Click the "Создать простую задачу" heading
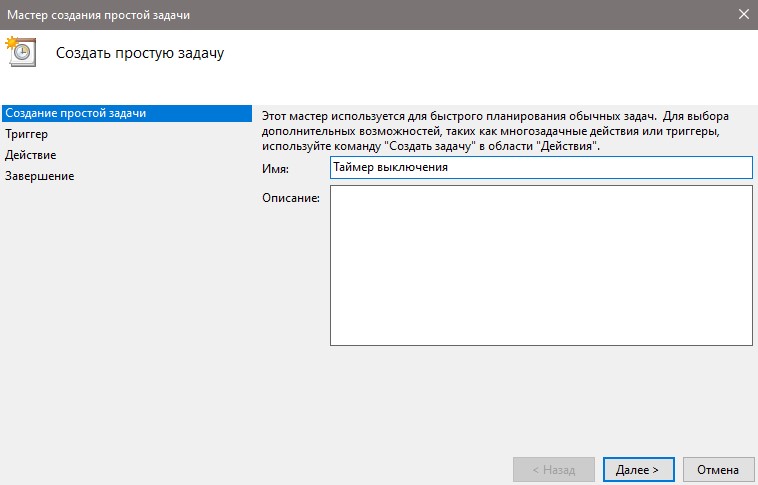This screenshot has height=485, width=758. point(140,53)
